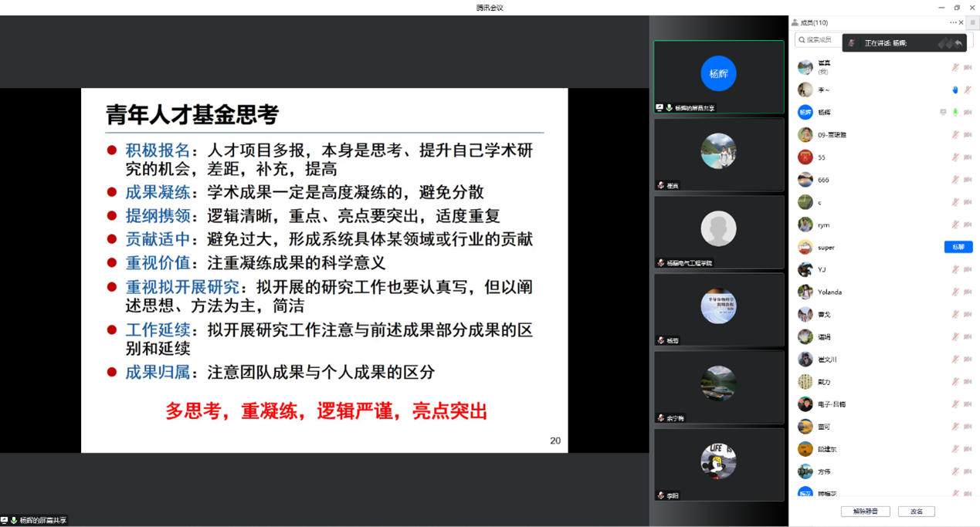Select 杨辉's video tile with blue avatar
The height and width of the screenshot is (527, 980).
click(x=718, y=76)
